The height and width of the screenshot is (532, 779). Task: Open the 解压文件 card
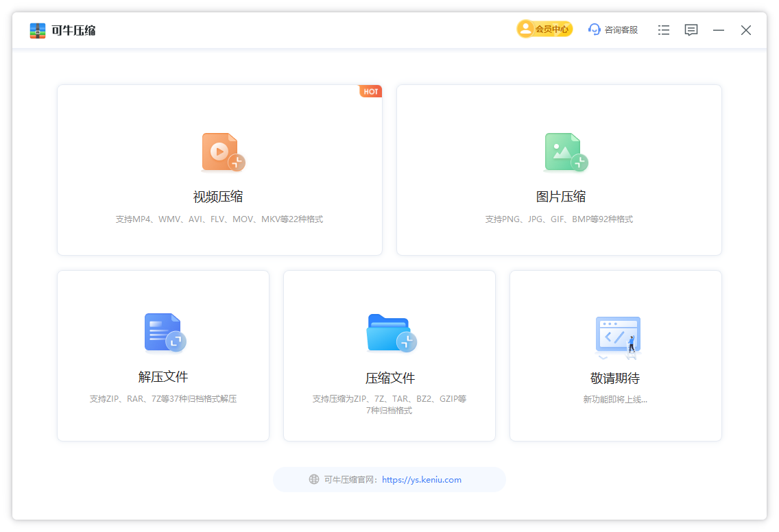click(x=163, y=355)
